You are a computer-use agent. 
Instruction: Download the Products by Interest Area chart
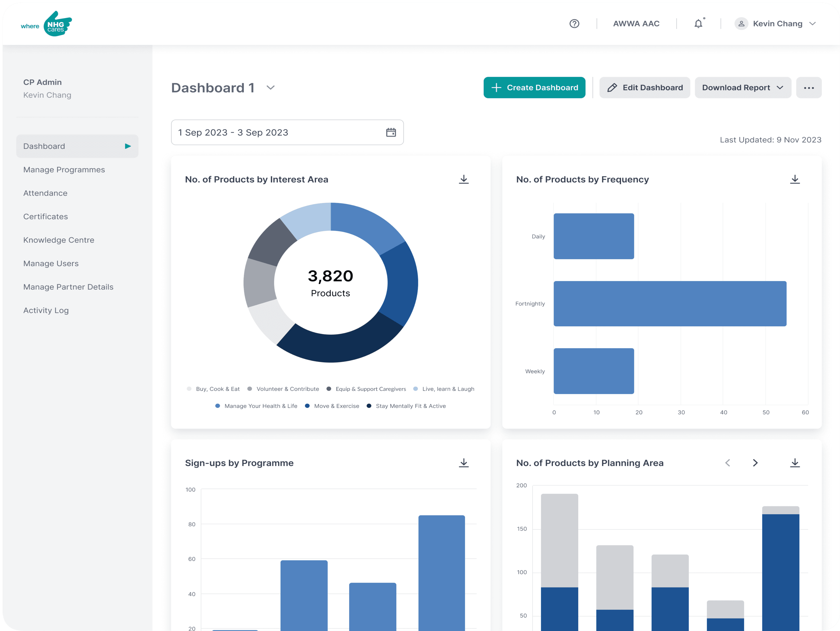pyautogui.click(x=463, y=179)
